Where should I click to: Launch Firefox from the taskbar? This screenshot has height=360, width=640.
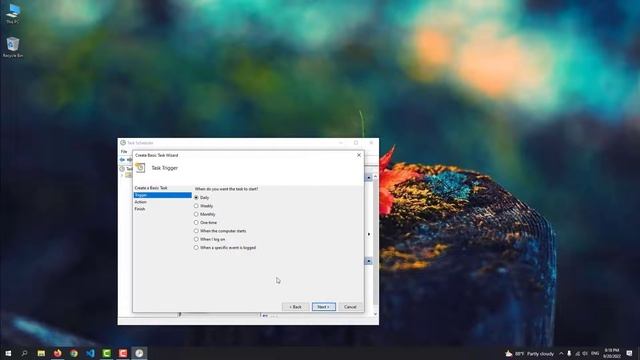(x=58, y=353)
